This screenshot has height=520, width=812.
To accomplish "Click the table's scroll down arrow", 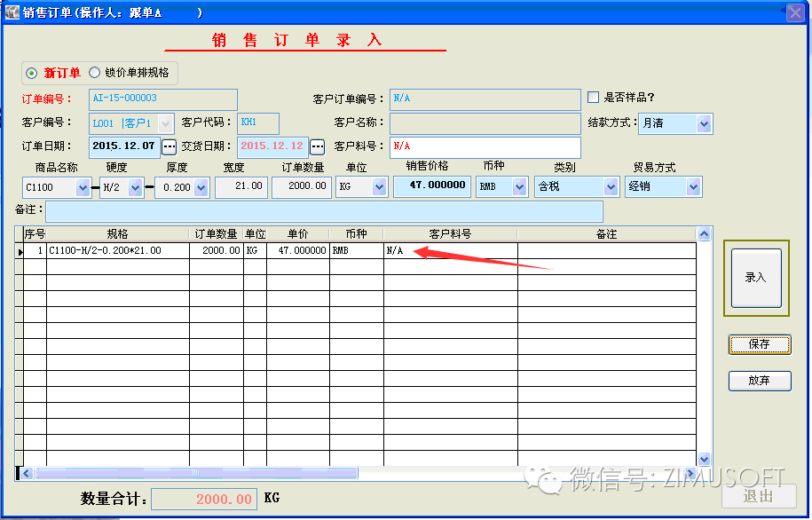I will click(704, 459).
